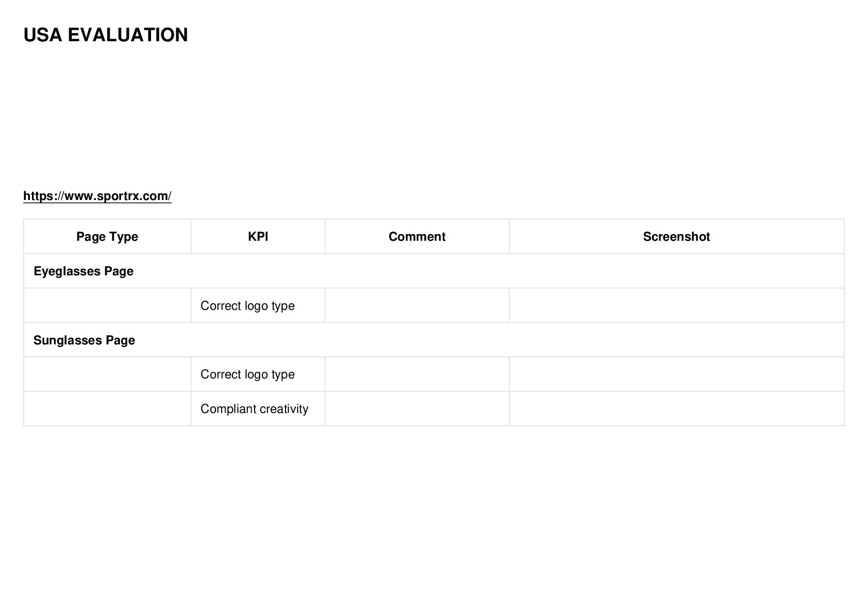This screenshot has width=868, height=614.
Task: Click the Screenshot cell for Eyeglasses logo type
Action: click(x=677, y=306)
